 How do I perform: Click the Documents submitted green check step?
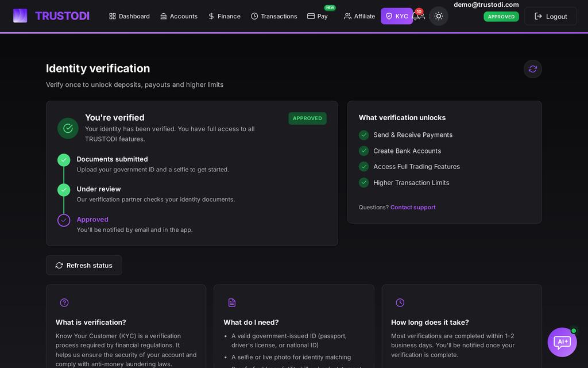(64, 160)
